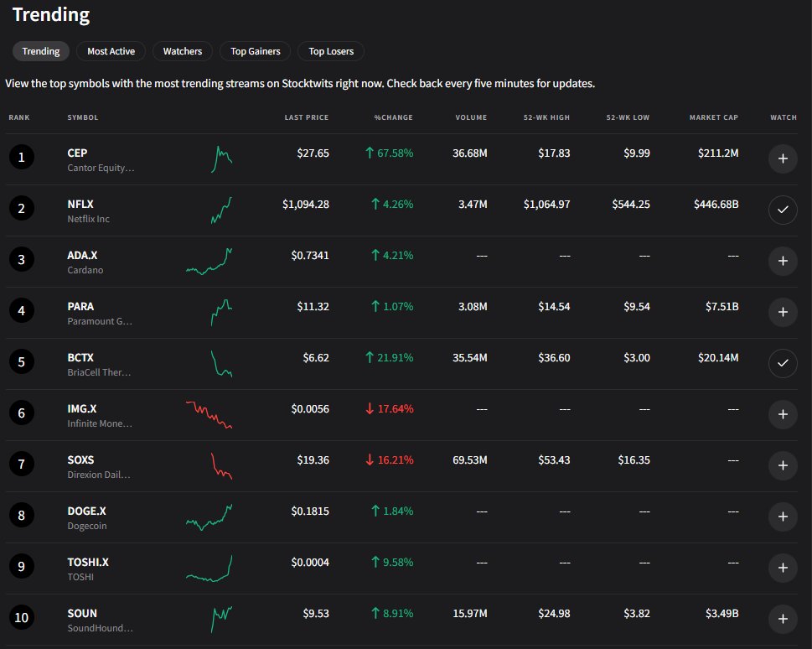Sort by the LAST PRICE column header
Screen dimensions: 812x649
tap(307, 117)
